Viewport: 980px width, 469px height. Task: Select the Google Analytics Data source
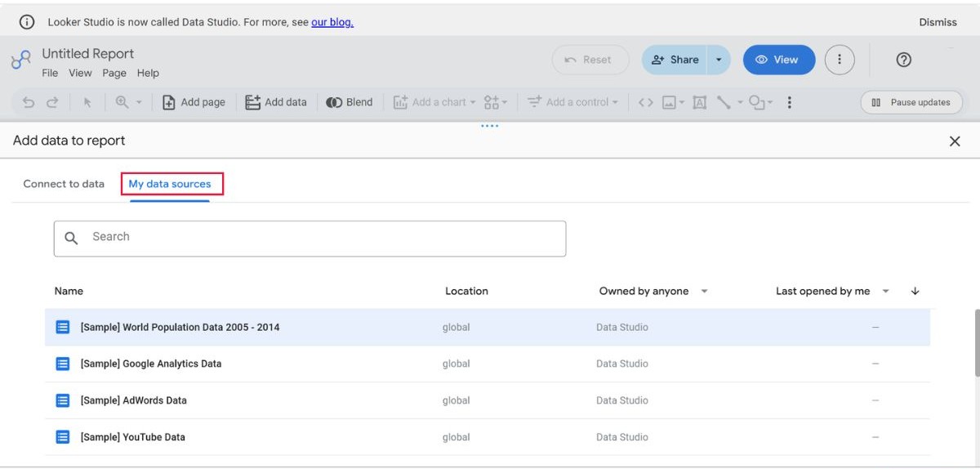point(488,364)
